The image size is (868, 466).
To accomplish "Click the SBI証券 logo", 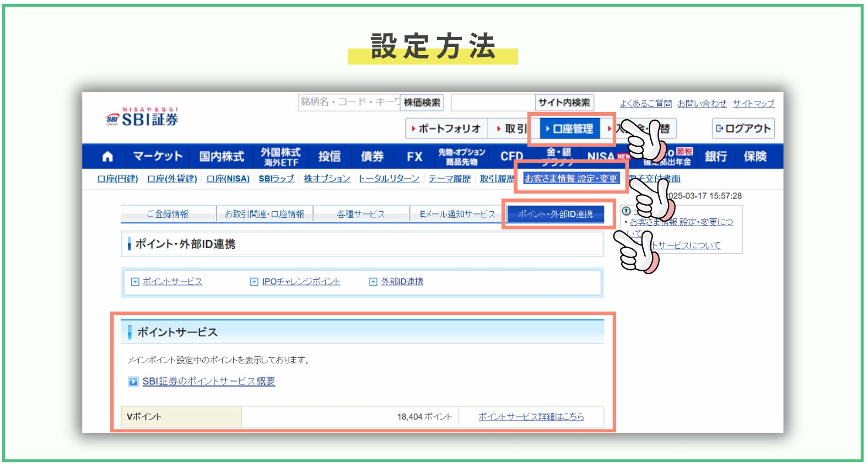I will click(x=142, y=117).
